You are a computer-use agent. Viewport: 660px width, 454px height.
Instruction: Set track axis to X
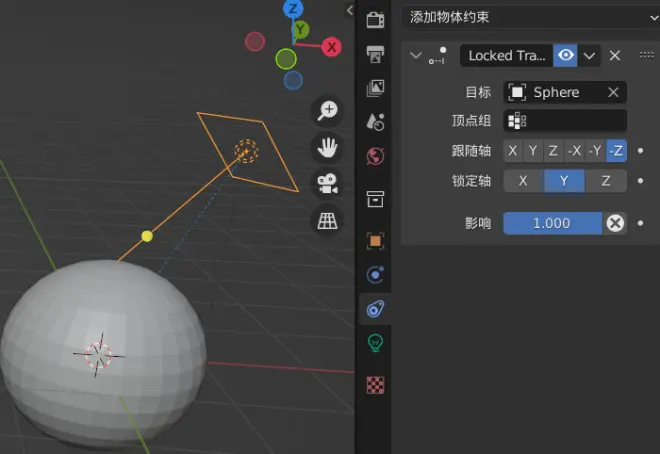pos(513,151)
